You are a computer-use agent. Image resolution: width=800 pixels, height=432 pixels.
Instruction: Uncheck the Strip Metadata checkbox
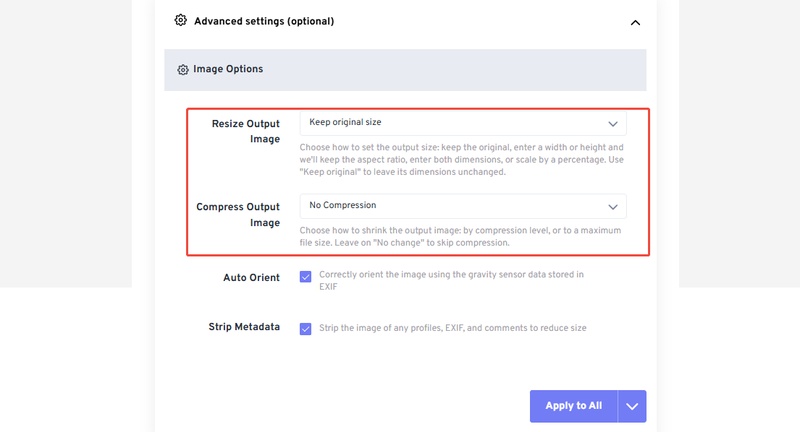click(305, 328)
